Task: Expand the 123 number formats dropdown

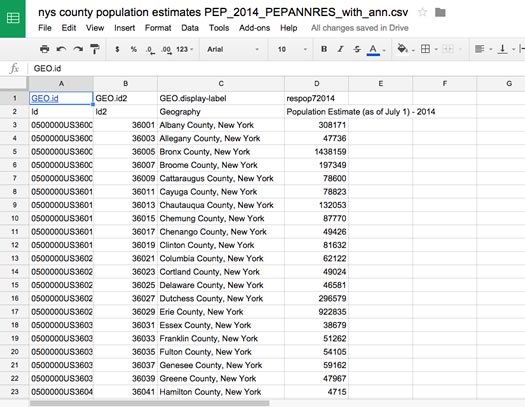Action: click(185, 49)
